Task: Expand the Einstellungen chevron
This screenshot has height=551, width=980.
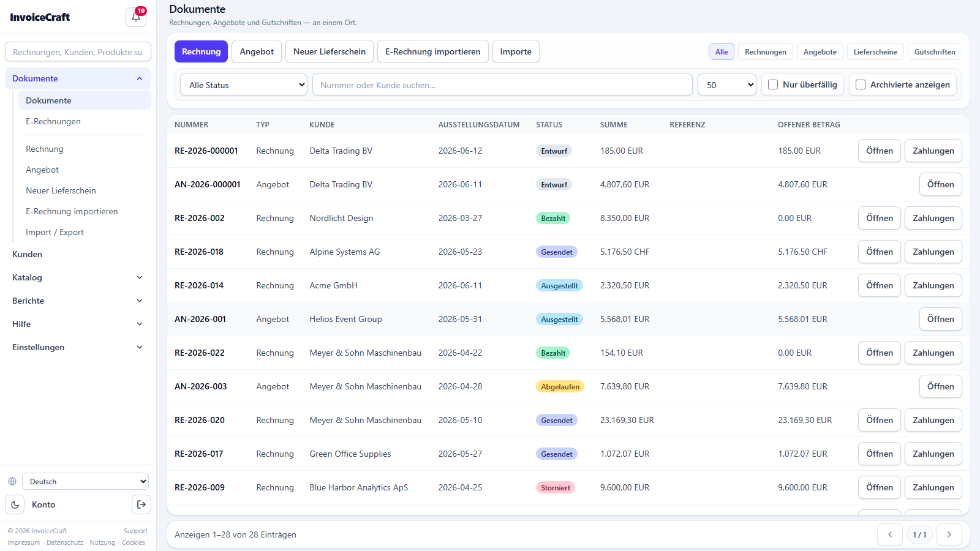Action: (140, 347)
